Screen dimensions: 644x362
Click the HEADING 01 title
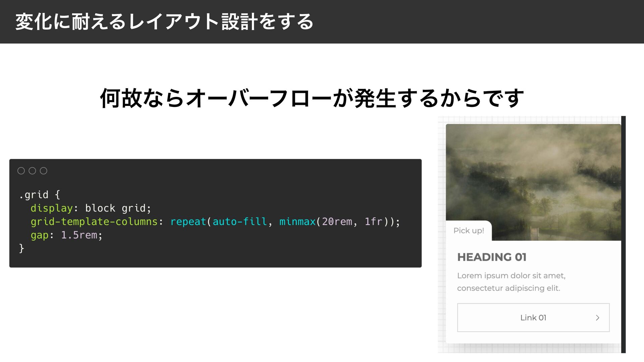click(492, 257)
